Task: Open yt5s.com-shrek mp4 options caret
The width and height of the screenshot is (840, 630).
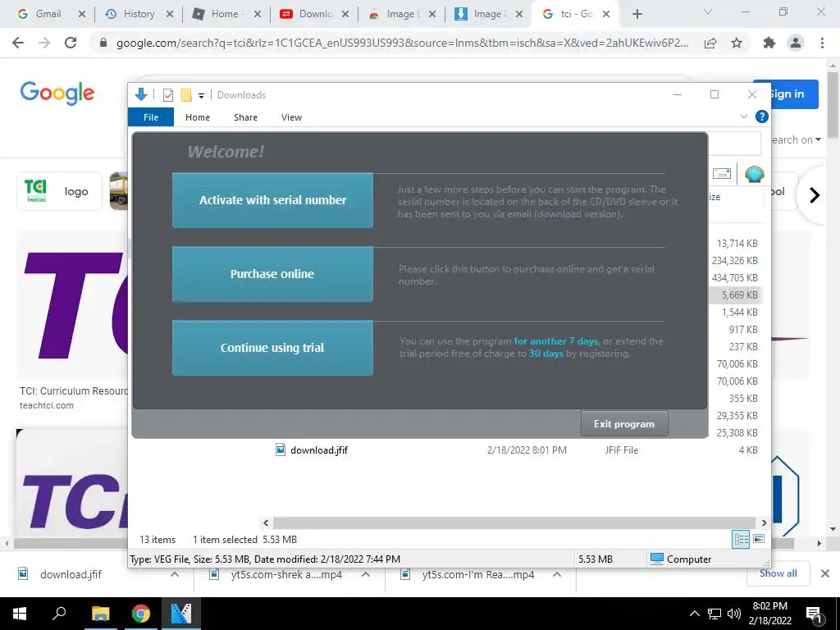Action: 366,574
